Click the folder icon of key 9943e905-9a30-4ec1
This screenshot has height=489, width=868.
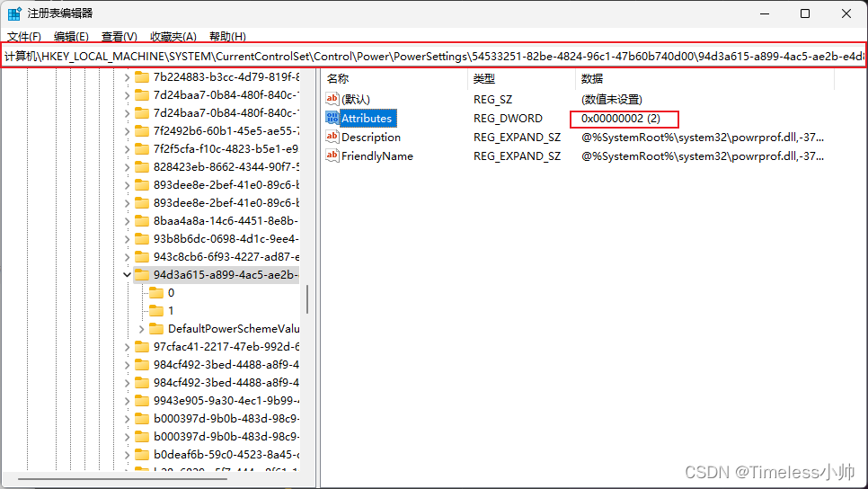click(142, 400)
